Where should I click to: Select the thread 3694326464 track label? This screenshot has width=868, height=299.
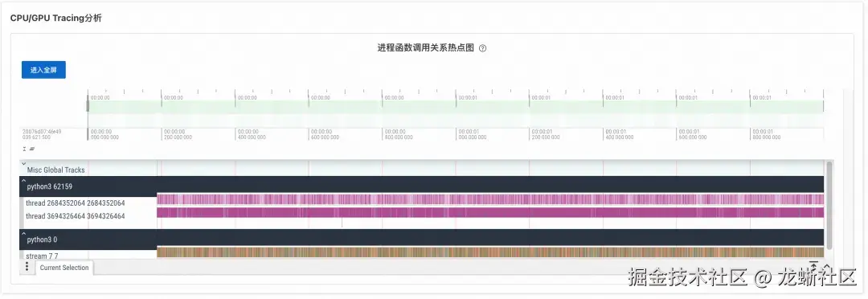tap(76, 216)
